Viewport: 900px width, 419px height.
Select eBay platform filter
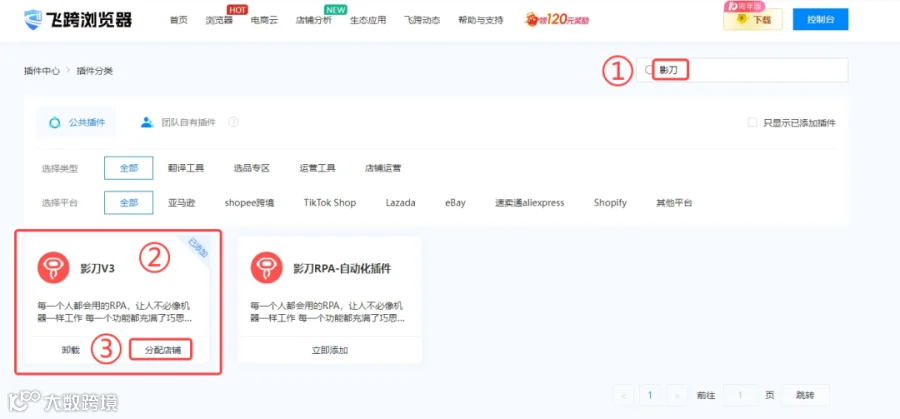455,203
